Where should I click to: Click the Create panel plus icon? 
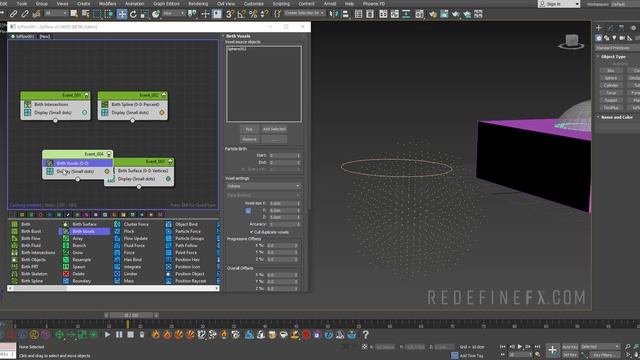click(599, 28)
